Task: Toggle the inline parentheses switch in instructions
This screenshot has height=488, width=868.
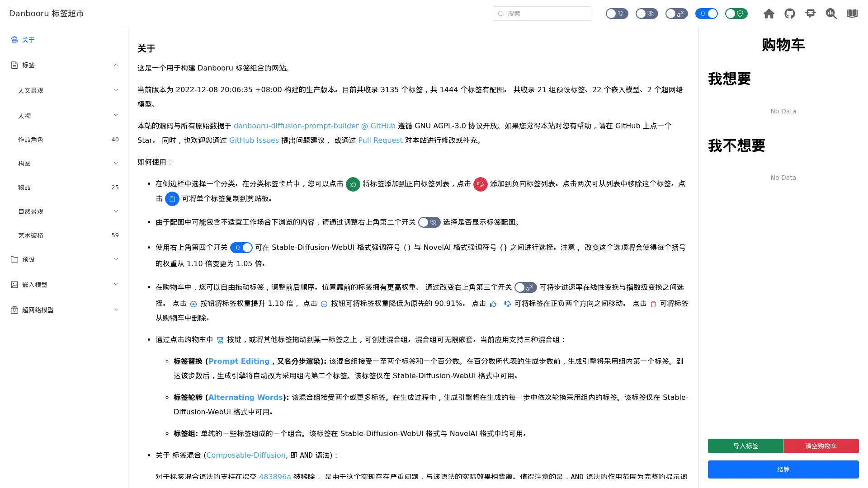Action: click(x=241, y=248)
